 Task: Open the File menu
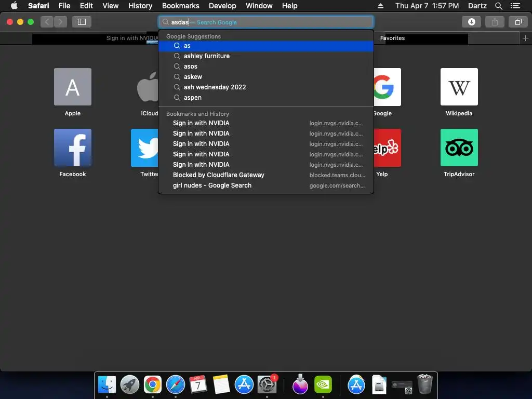[64, 6]
